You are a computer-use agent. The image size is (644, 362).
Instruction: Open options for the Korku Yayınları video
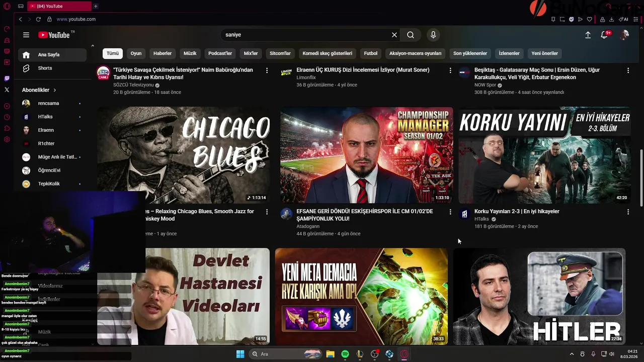pos(628,212)
